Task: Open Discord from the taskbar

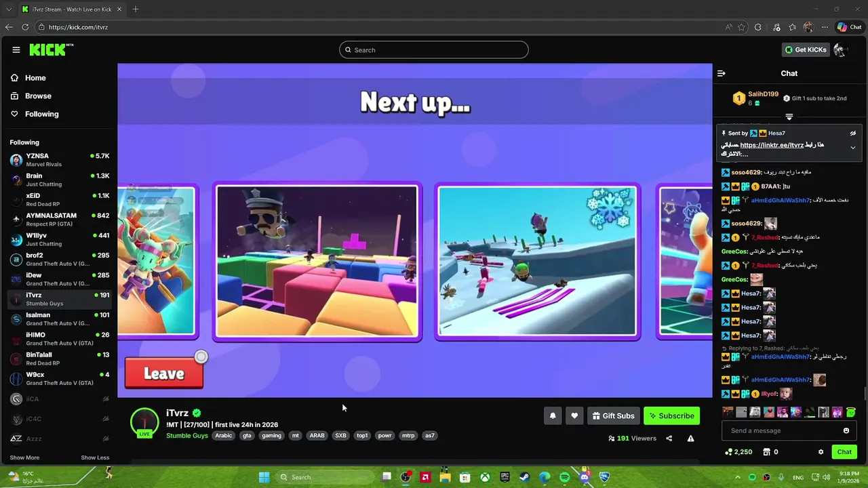Action: click(x=585, y=477)
